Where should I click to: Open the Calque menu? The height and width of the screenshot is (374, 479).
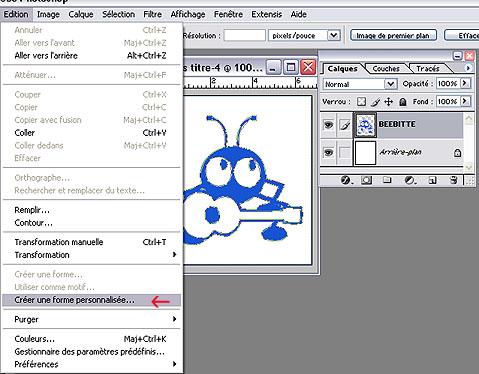tap(81, 14)
